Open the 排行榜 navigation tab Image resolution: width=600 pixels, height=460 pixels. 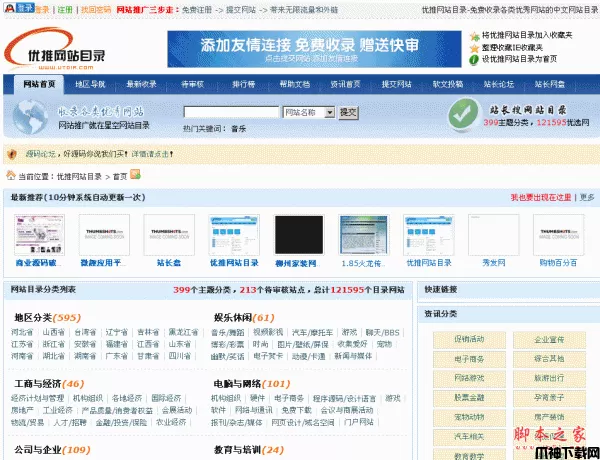(243, 85)
